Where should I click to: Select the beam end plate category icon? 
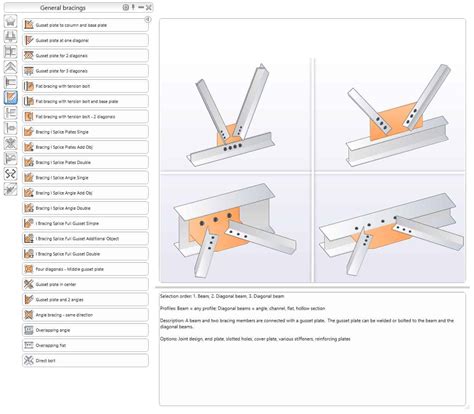click(10, 82)
